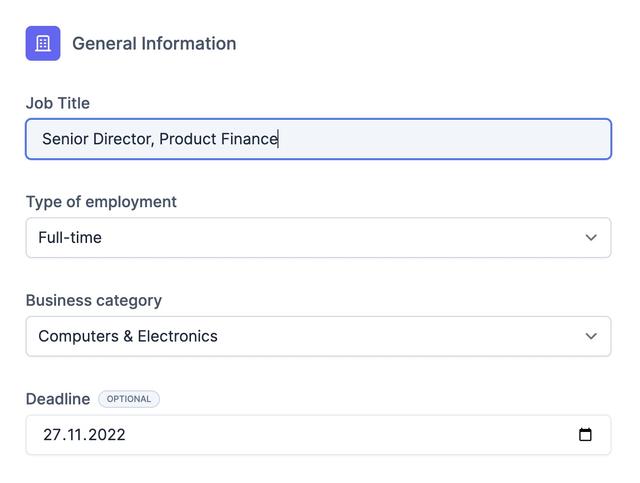Open the Computers & Electronics select box

coord(300,337)
